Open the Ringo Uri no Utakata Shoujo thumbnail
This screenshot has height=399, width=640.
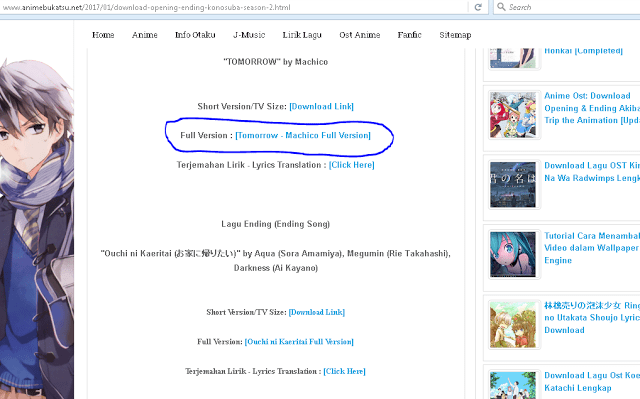(513, 325)
